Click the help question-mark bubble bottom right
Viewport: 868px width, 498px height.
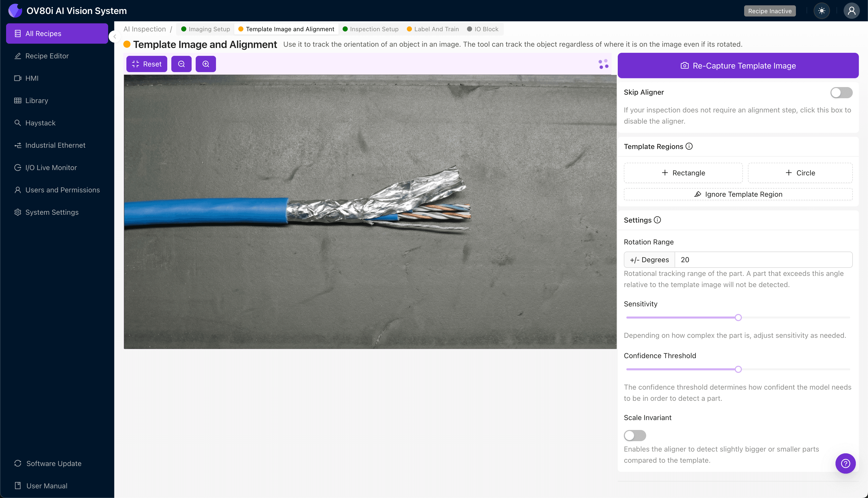click(845, 463)
